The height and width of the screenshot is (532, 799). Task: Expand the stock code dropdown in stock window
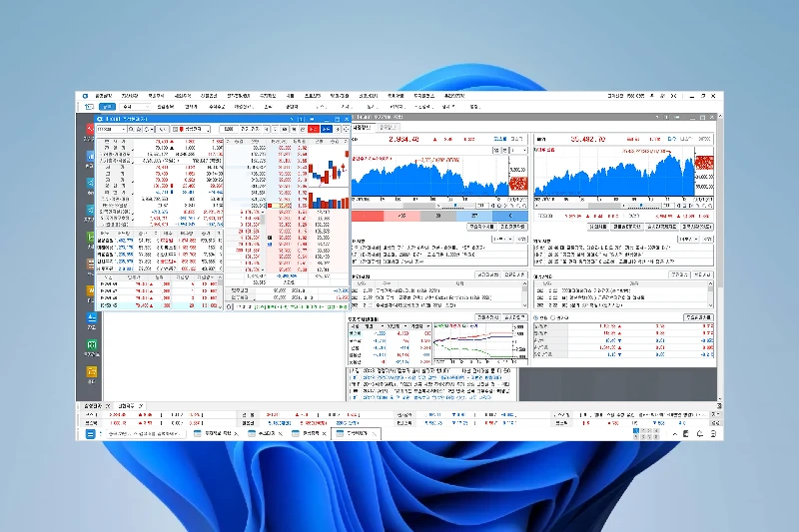pos(126,129)
